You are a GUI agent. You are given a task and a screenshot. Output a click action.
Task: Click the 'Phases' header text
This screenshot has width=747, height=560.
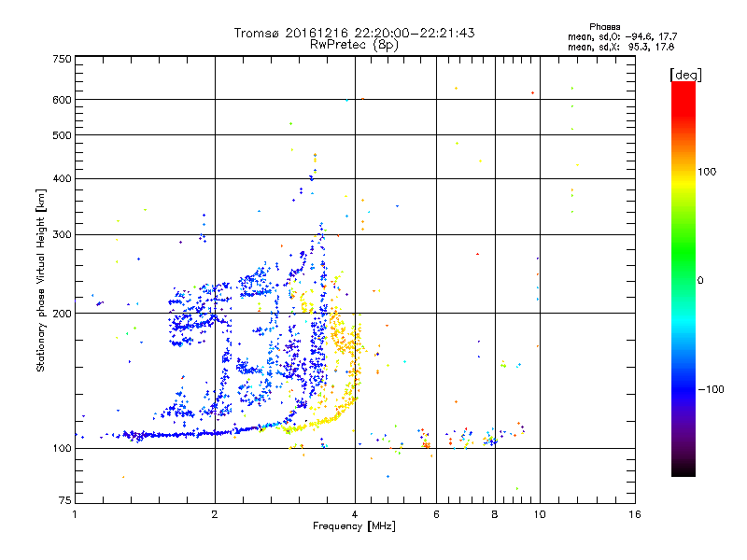[x=604, y=27]
